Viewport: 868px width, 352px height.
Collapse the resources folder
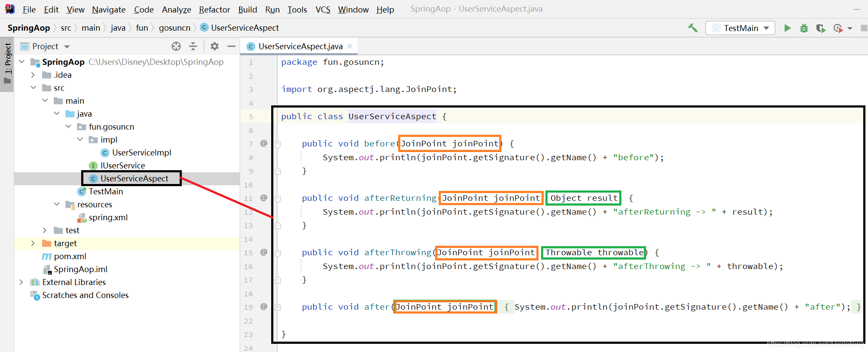tap(57, 204)
